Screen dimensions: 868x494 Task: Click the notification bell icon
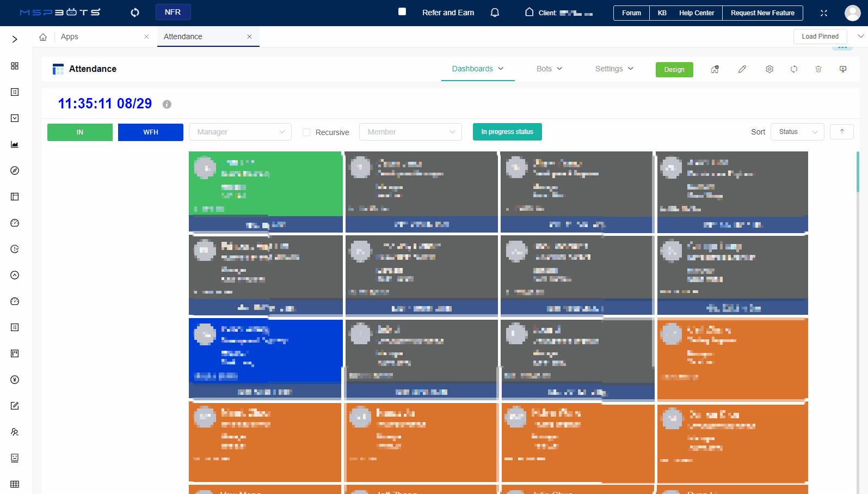495,13
